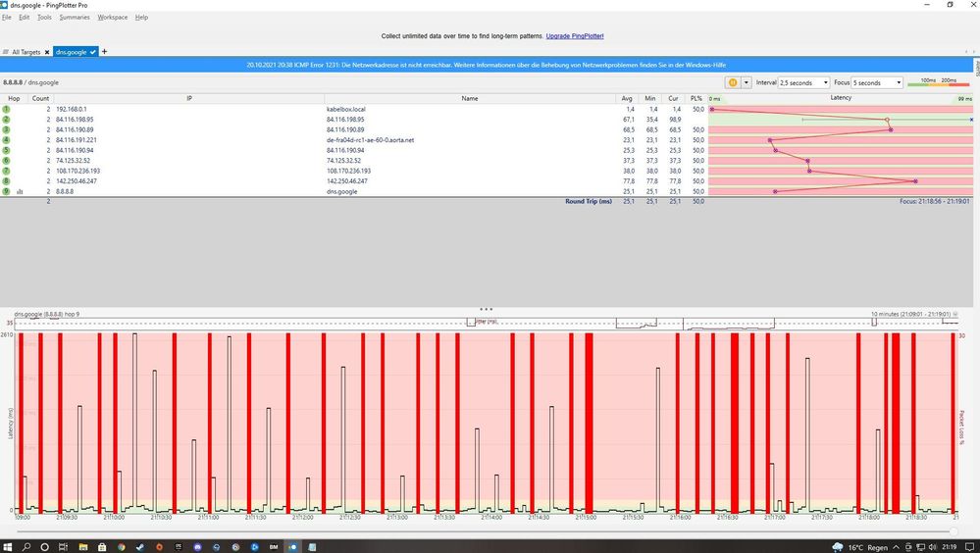Screen dimensions: 980x553
Task: Open File Explorer from the taskbar
Action: coord(82,547)
